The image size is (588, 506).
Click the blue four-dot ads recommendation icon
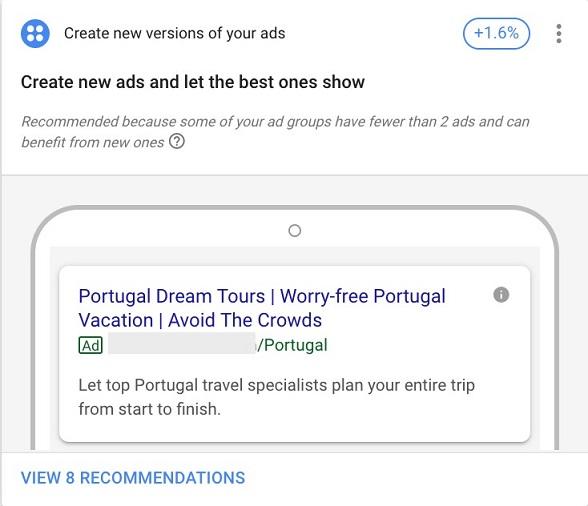(x=35, y=33)
